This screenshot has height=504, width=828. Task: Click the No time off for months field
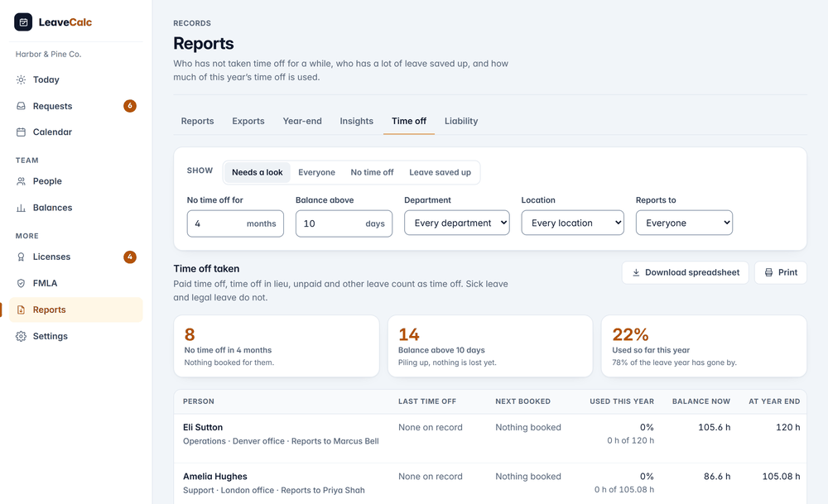(x=235, y=223)
